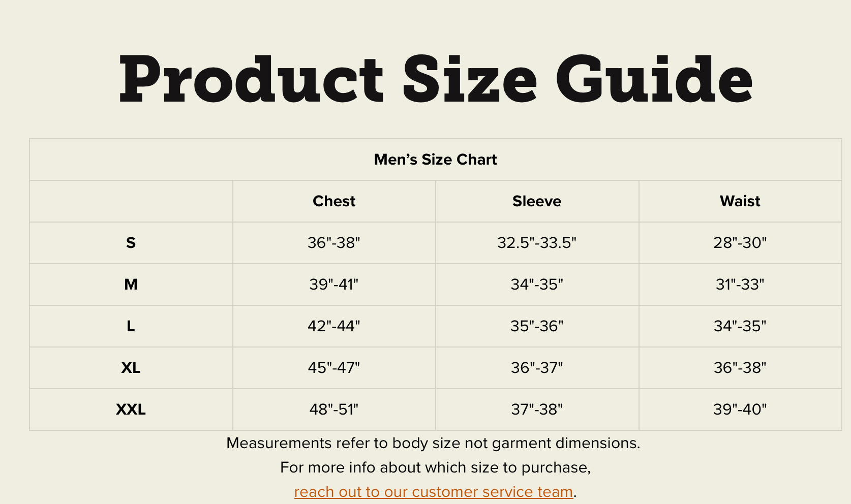Select the XL size row label
The image size is (851, 504).
pyautogui.click(x=131, y=368)
